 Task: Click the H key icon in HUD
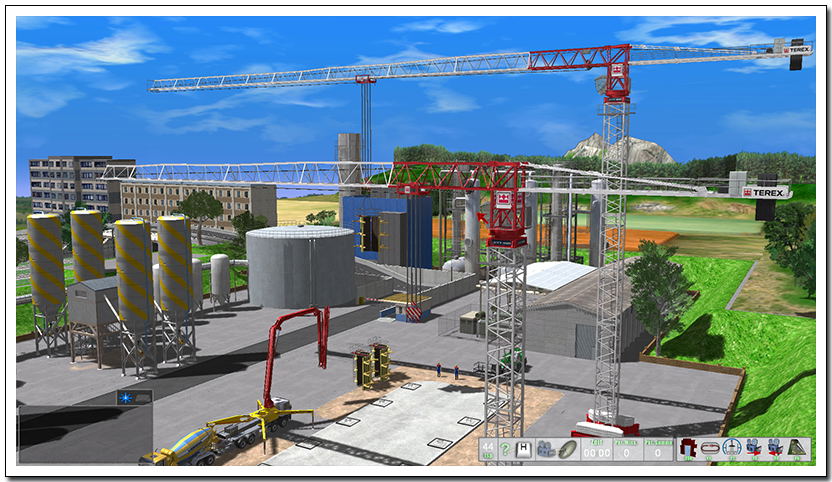tap(522, 450)
